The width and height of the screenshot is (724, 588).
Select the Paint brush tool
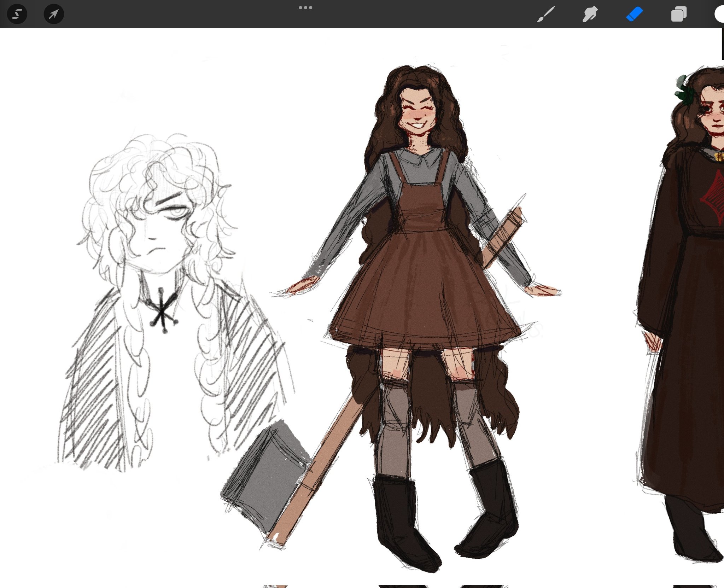pos(546,14)
